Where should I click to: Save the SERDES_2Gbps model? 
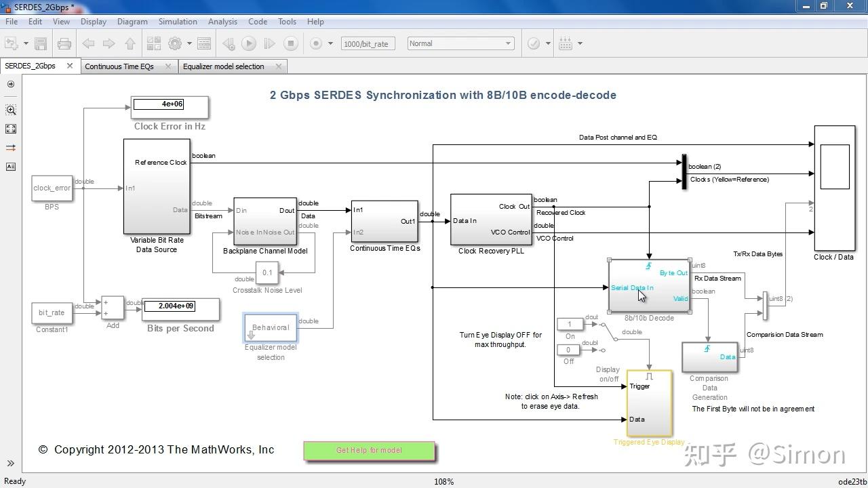click(x=41, y=43)
